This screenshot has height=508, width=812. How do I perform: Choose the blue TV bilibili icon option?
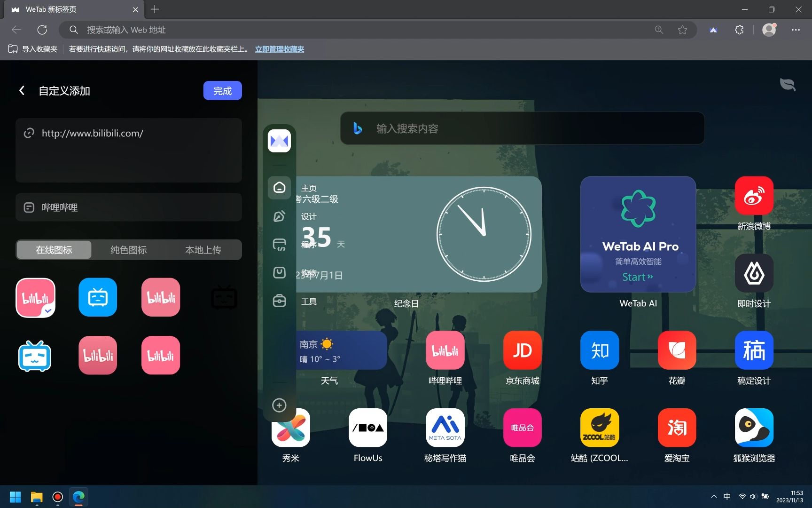(98, 297)
